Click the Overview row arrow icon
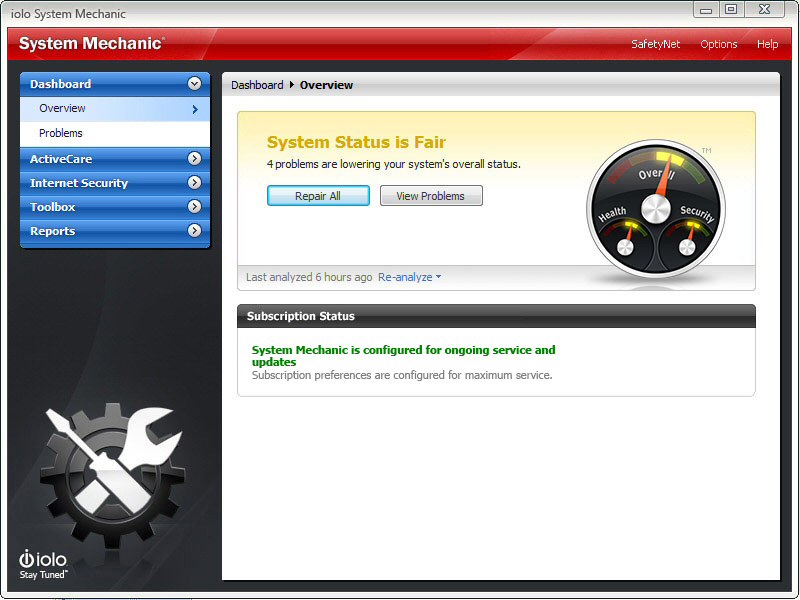The width and height of the screenshot is (800, 600). tap(195, 109)
